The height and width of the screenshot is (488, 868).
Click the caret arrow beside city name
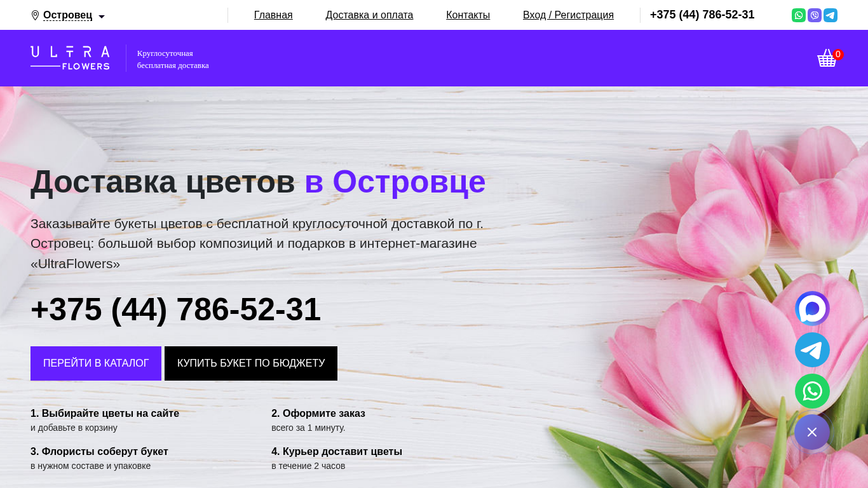pyautogui.click(x=102, y=17)
